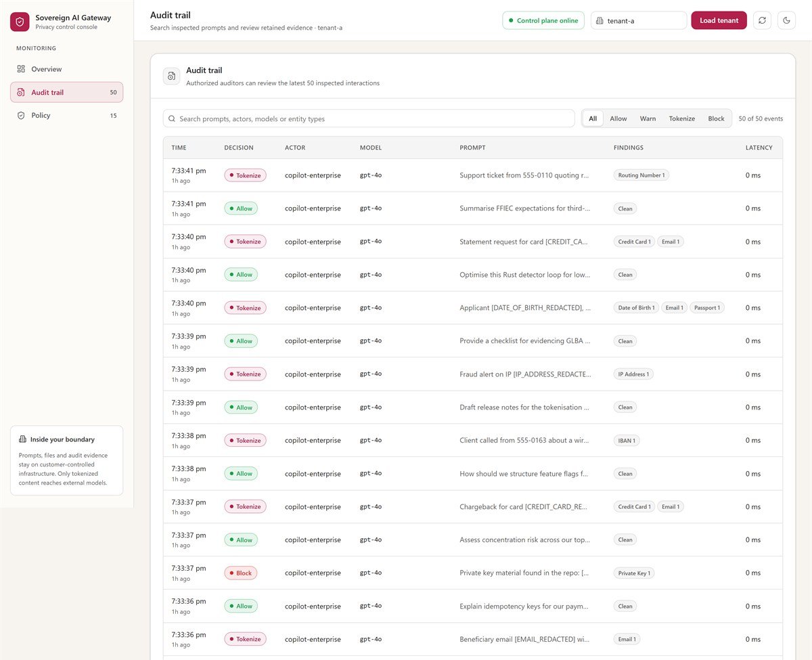Click the magnifier icon in the search bar

tap(172, 118)
